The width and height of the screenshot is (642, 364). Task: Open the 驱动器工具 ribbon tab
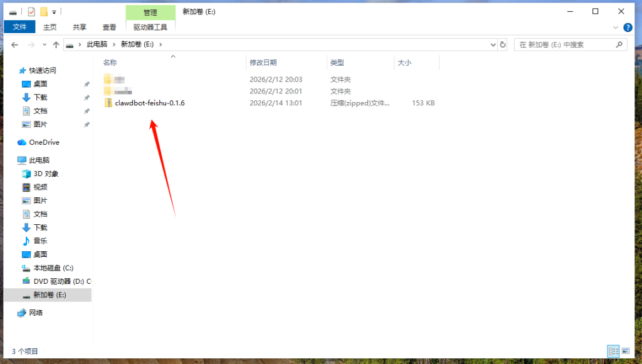[x=150, y=27]
